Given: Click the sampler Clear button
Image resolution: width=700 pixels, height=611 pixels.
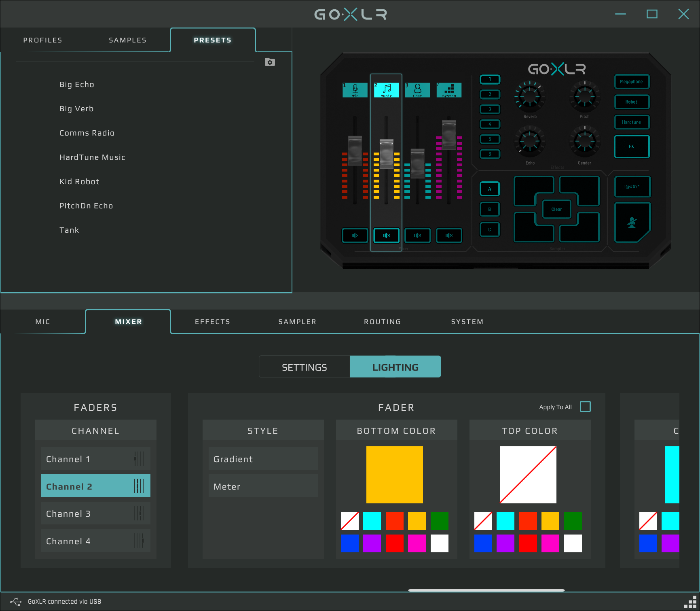Looking at the screenshot, I should [x=556, y=209].
